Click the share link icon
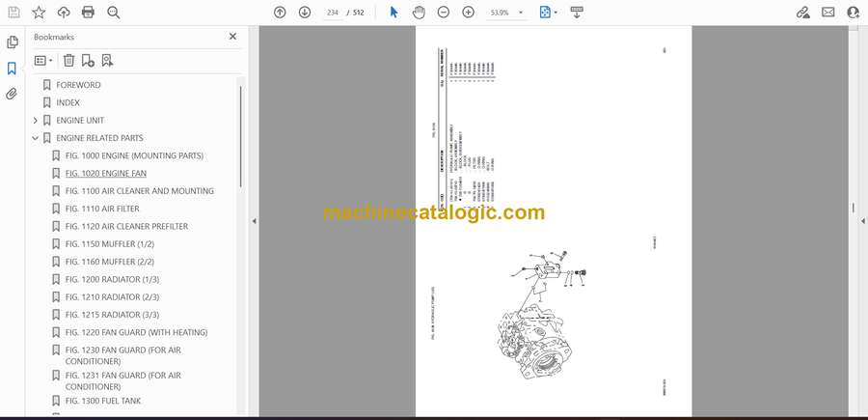The image size is (868, 420). click(x=803, y=13)
